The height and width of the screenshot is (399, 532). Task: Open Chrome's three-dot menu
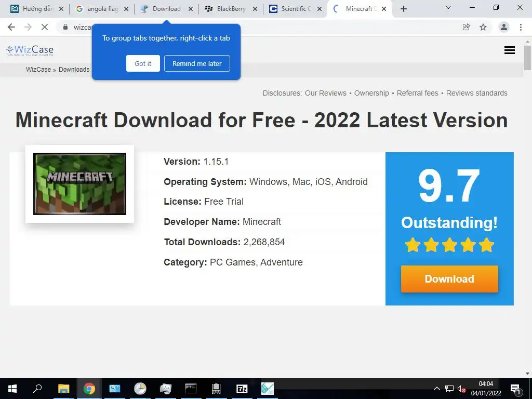tap(521, 27)
